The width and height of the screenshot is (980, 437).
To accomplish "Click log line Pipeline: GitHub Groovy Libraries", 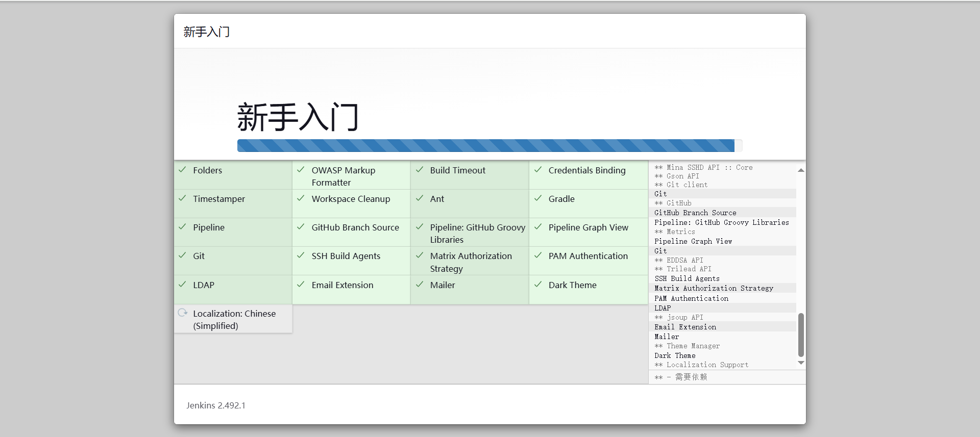I will pyautogui.click(x=722, y=222).
